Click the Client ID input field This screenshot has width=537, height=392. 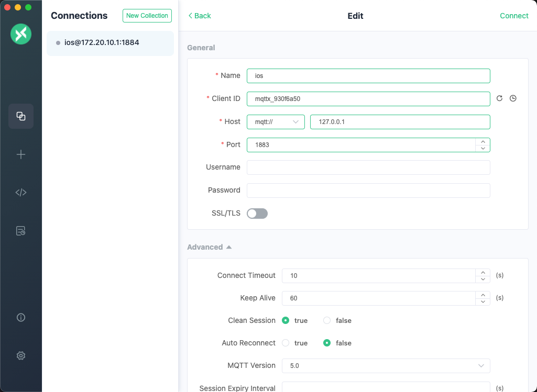tap(368, 99)
